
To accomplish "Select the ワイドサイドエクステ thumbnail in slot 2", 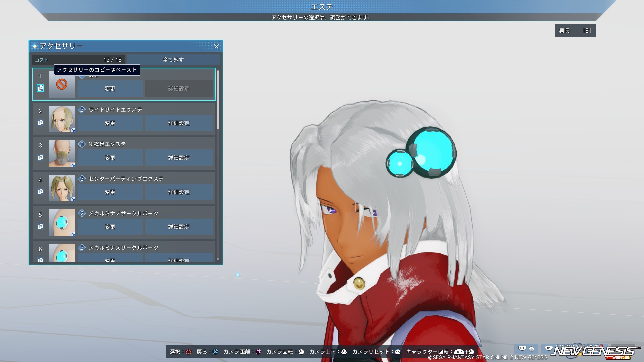I will click(62, 119).
